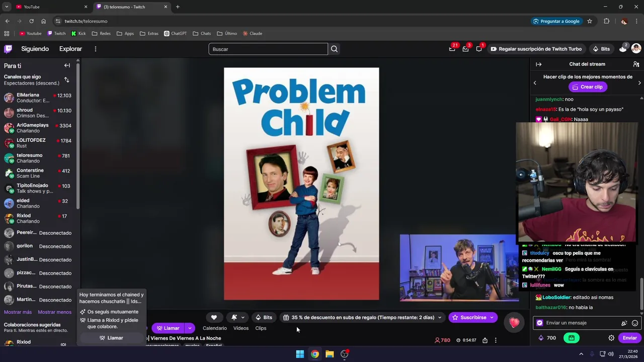Viewport: 644px width, 362px height.
Task: Collapse the Para ti sidebar
Action: pyautogui.click(x=67, y=65)
